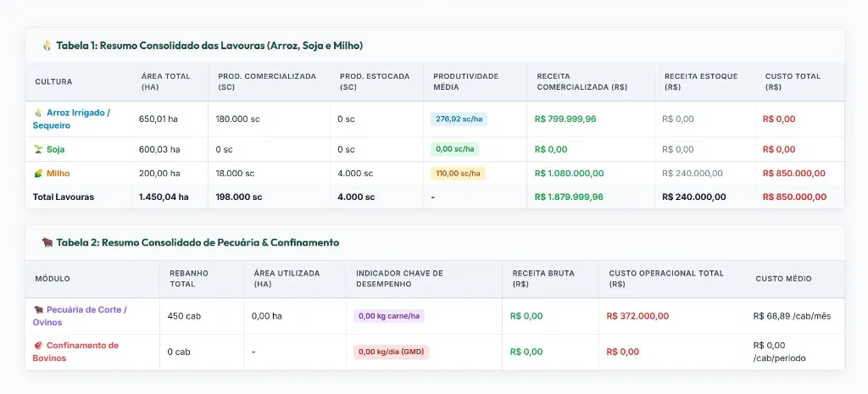Click the 4.000 sc cell in the Total Lavouras row
This screenshot has height=394, width=868.
coord(356,197)
